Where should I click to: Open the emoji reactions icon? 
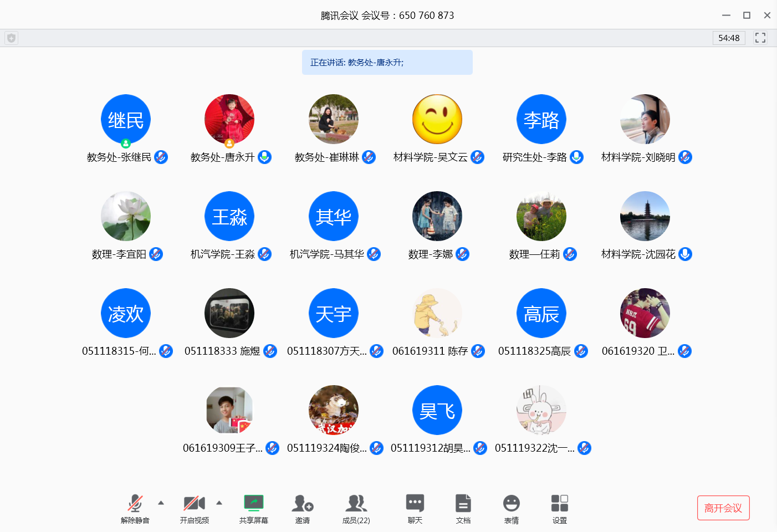[511, 504]
